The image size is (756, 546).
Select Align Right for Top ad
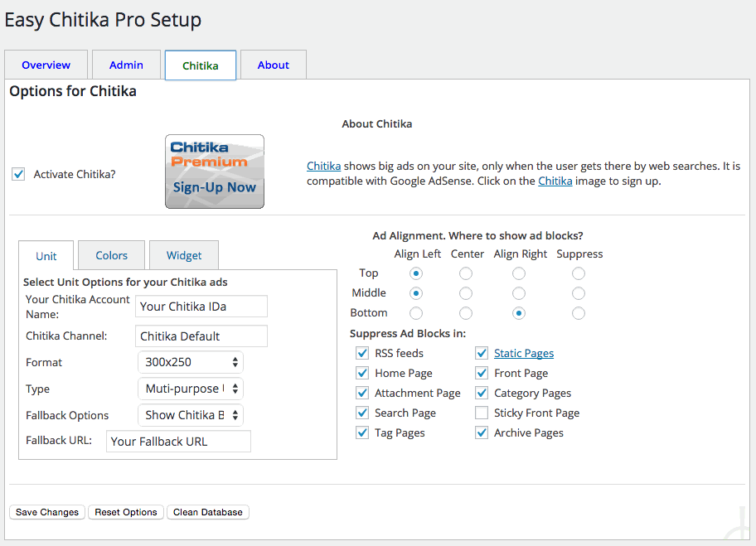519,273
